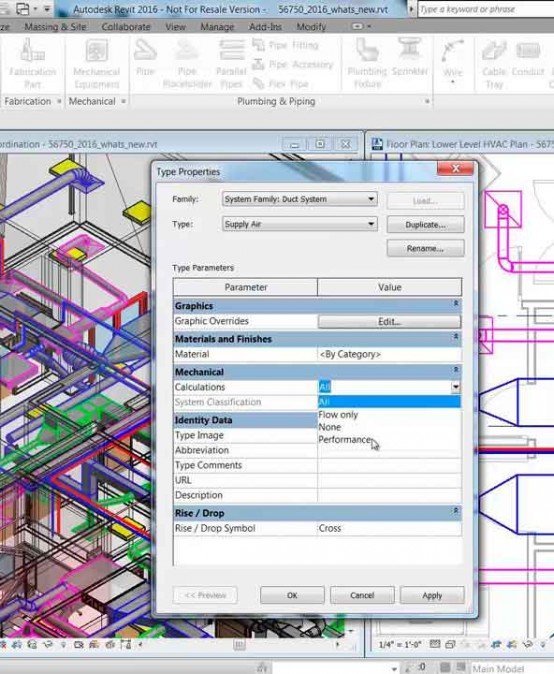554x674 pixels.
Task: Select the Fabrication Part tool
Action: pos(32,63)
